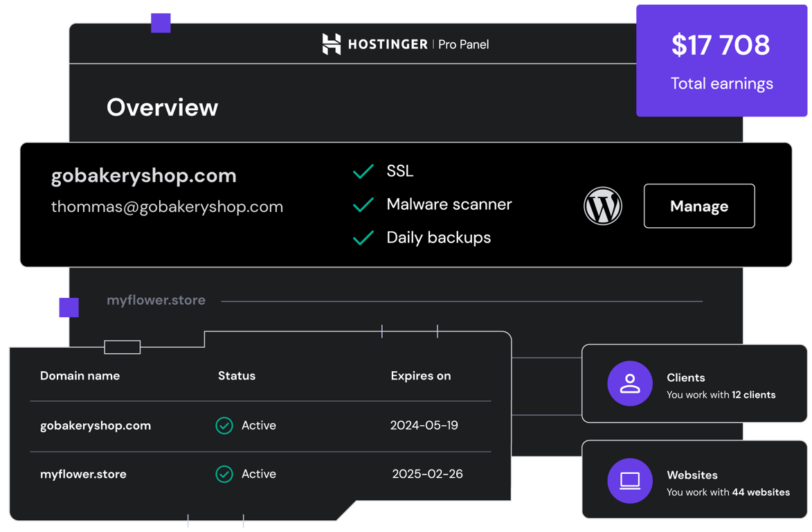Click the checkmark beside SSL label
The width and height of the screenshot is (812, 532).
[363, 171]
